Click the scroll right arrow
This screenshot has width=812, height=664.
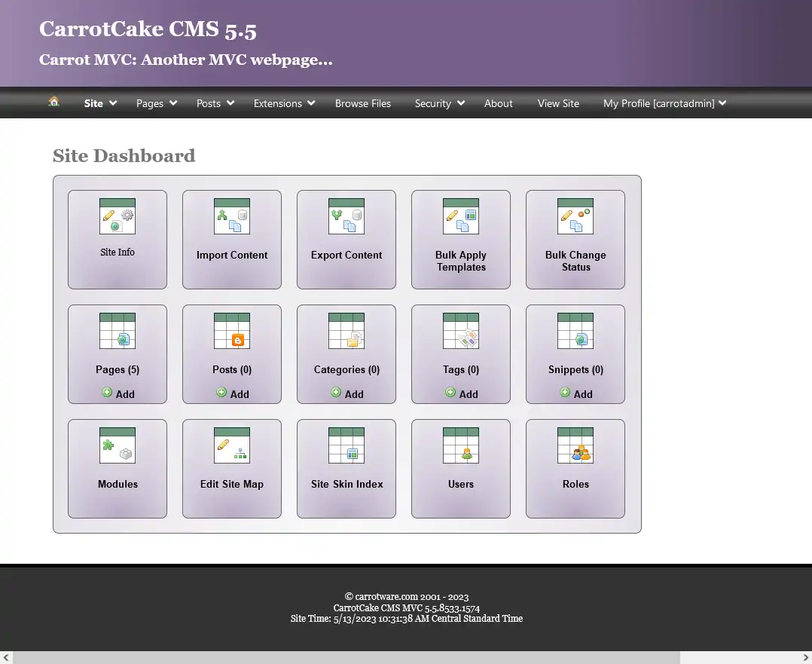(x=806, y=658)
